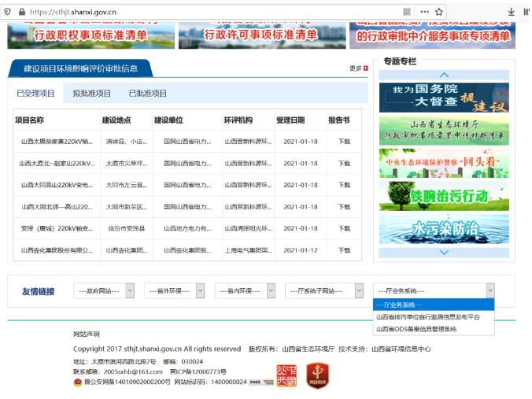This screenshot has height=399, width=532.
Task: Open the page actions three-dot menu
Action: pyautogui.click(x=424, y=12)
